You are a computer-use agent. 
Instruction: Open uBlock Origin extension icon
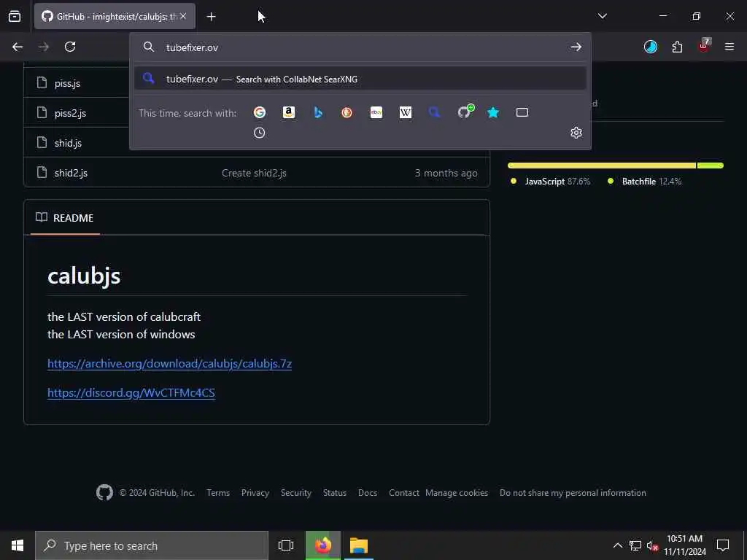pos(704,46)
